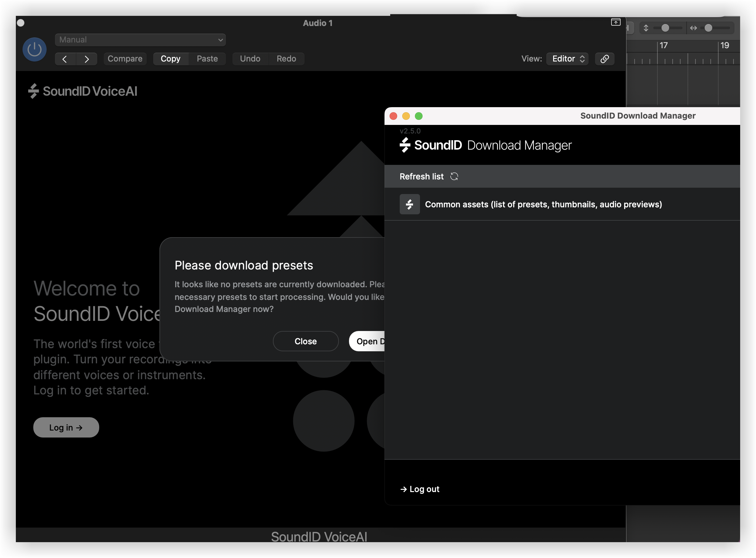The height and width of the screenshot is (558, 756).
Task: Copy the plugin settings
Action: click(x=171, y=59)
